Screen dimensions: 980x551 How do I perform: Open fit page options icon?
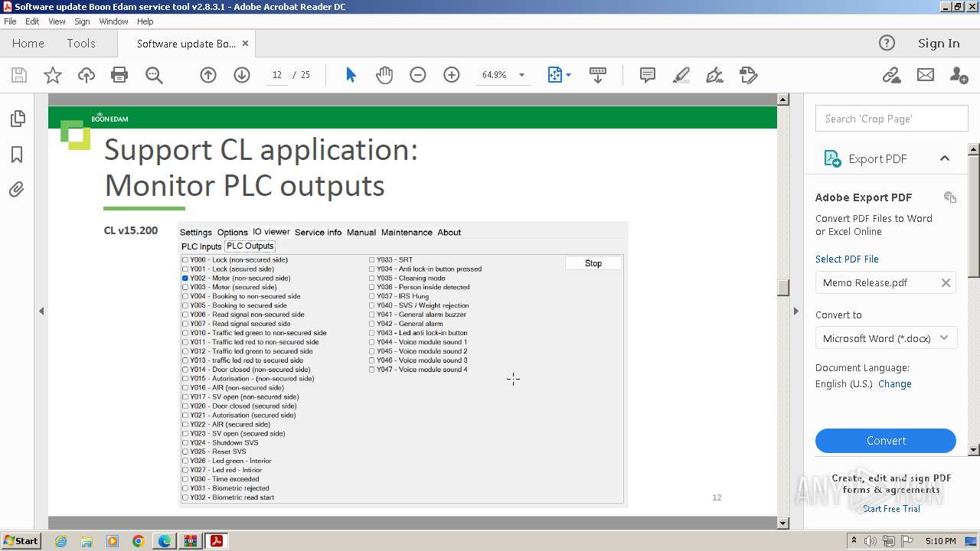pyautogui.click(x=555, y=75)
